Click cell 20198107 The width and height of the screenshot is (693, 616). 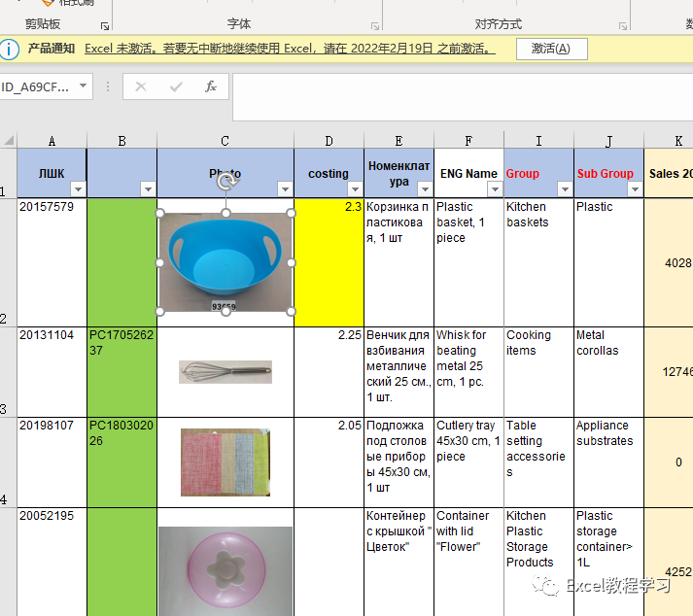(52, 462)
